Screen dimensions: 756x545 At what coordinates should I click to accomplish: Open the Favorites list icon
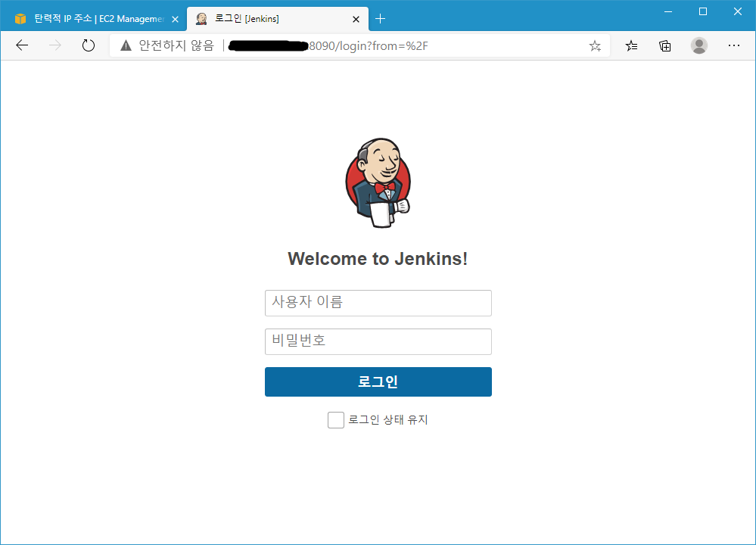(631, 46)
